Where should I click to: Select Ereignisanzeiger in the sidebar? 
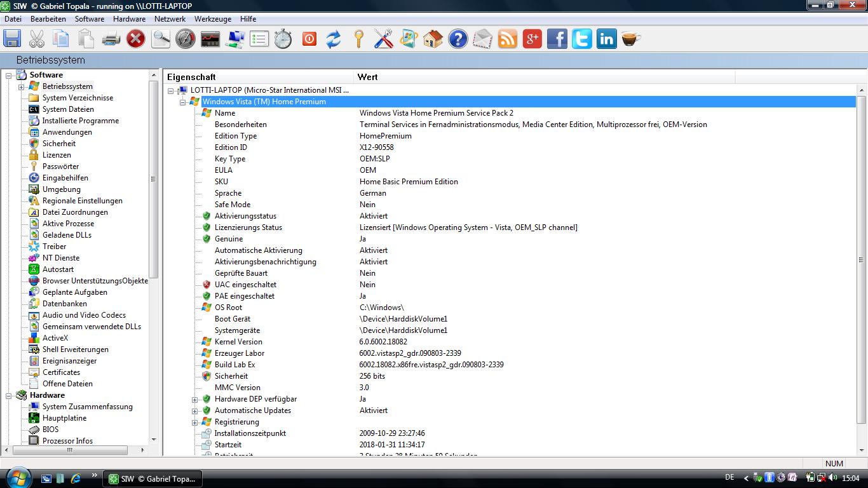pos(70,361)
